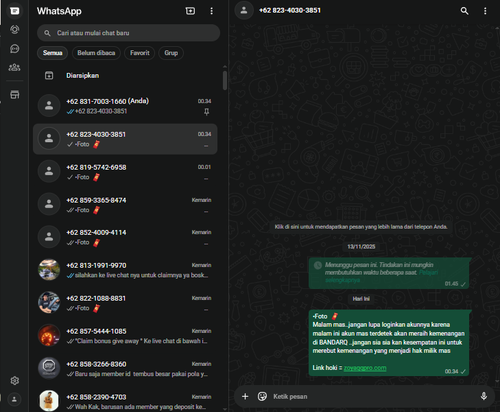This screenshot has width=500, height=412.
Task: Open Settings gear in sidebar
Action: click(14, 380)
